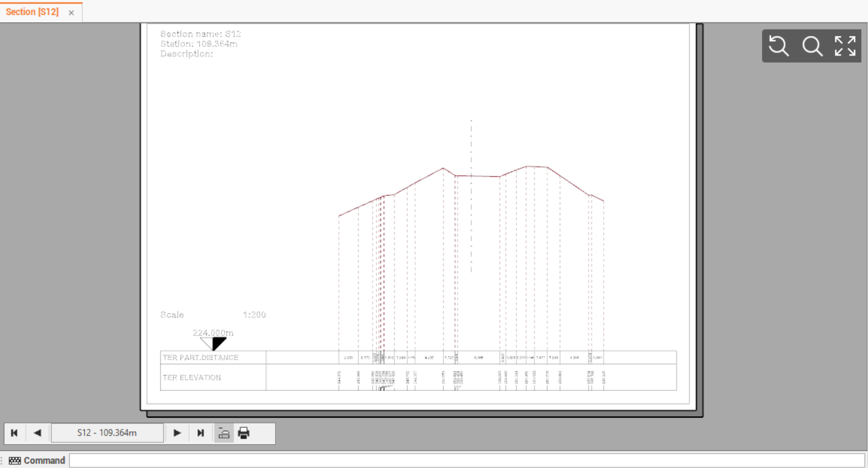This screenshot has width=868, height=468.
Task: Go to the previous section
Action: click(x=37, y=433)
